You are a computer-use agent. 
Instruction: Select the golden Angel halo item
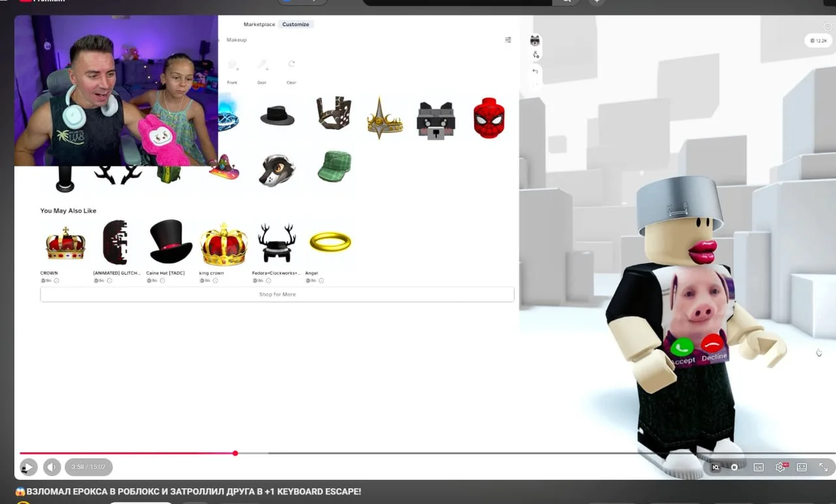point(330,242)
